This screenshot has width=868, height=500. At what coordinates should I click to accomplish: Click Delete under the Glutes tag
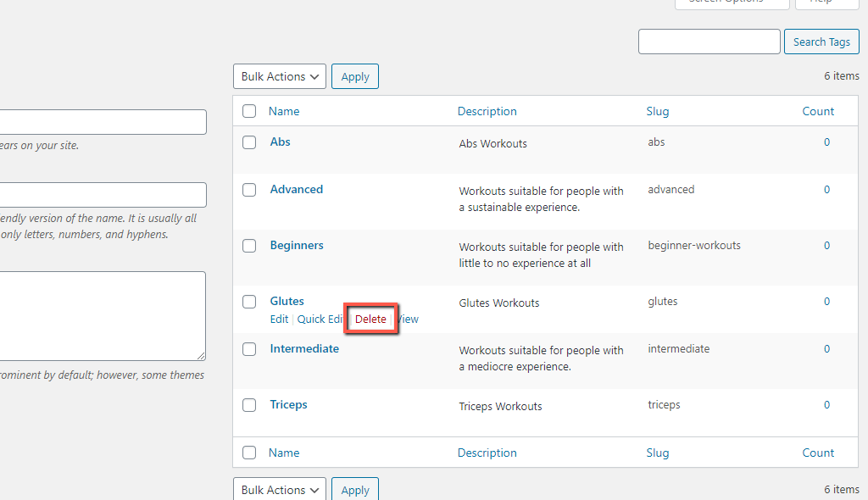[370, 319]
